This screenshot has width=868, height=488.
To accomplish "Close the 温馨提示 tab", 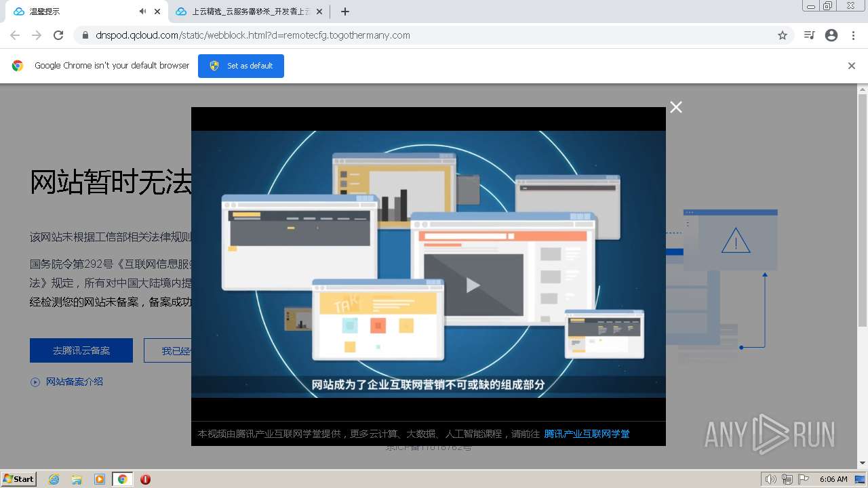I will [157, 12].
